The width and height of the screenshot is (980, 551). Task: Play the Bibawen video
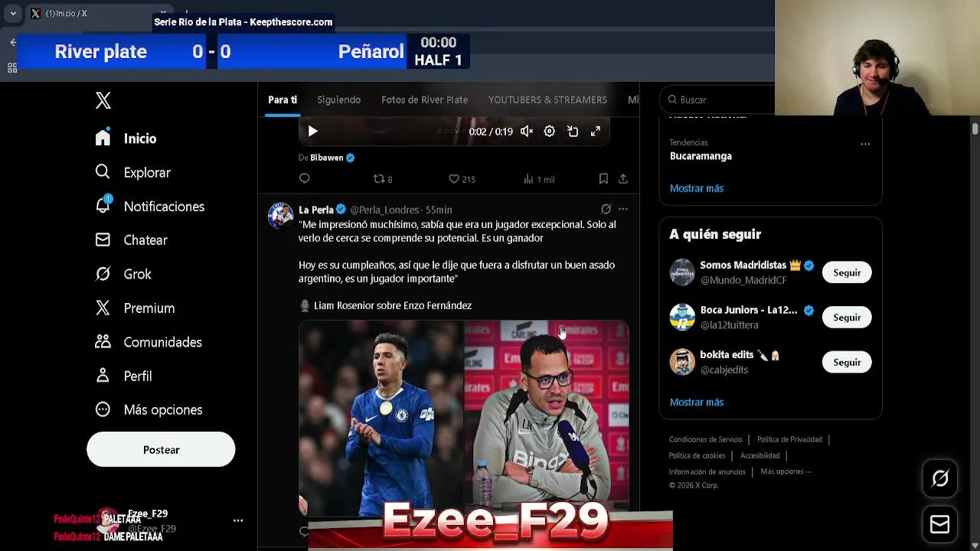[312, 132]
